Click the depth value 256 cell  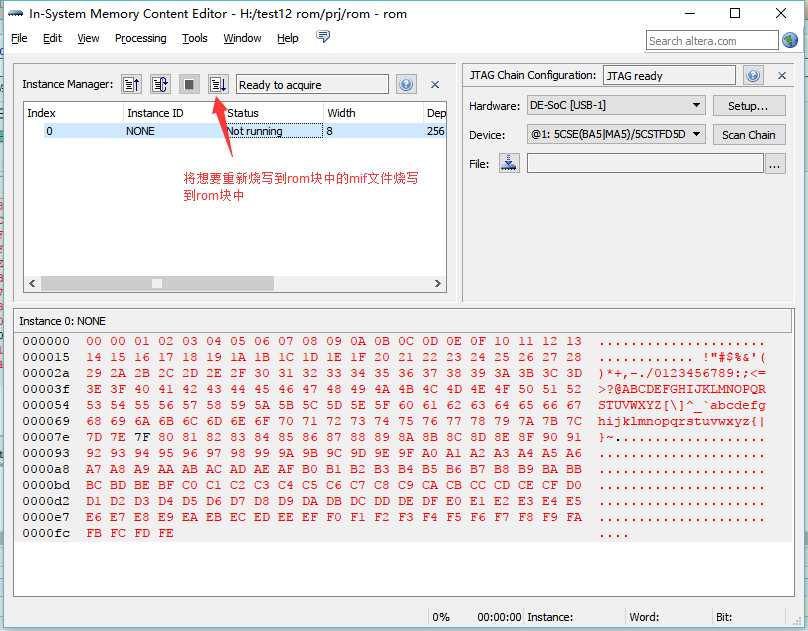(x=435, y=131)
